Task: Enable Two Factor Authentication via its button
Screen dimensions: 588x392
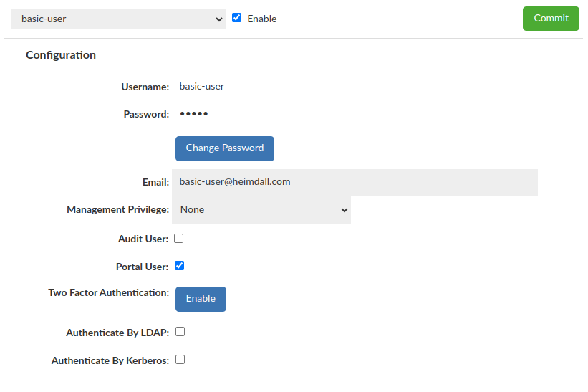Action: pos(201,299)
